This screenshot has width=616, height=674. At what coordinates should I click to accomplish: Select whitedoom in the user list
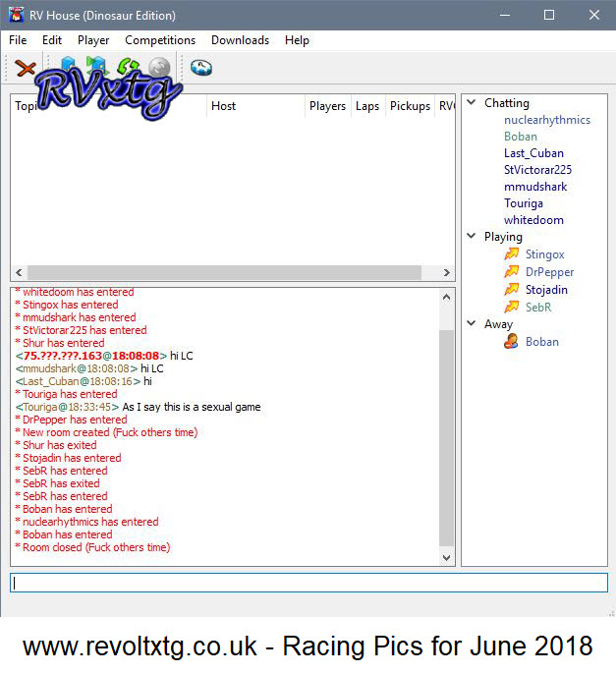(x=533, y=220)
